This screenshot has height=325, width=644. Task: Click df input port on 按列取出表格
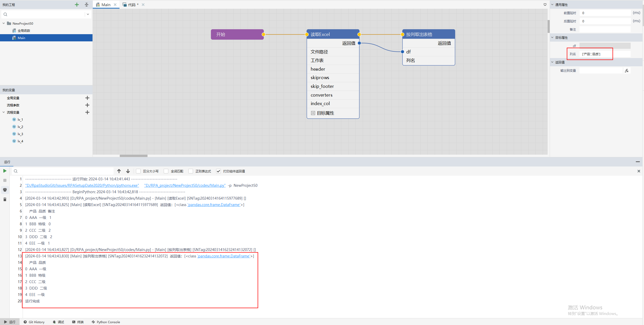(x=402, y=52)
